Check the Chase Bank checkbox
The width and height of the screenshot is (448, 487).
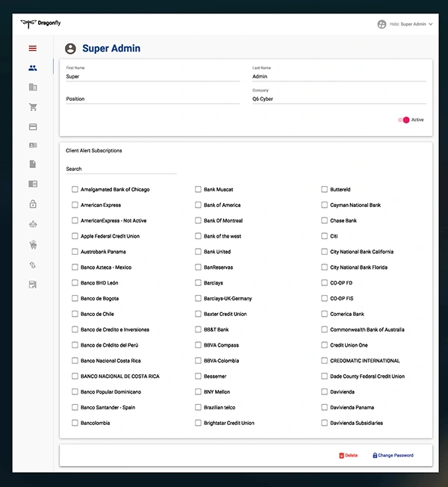point(324,220)
